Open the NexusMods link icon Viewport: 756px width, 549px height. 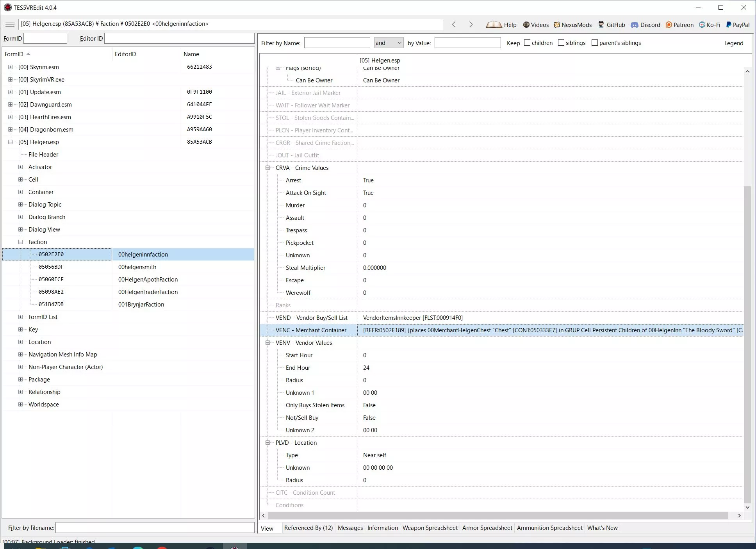click(557, 25)
